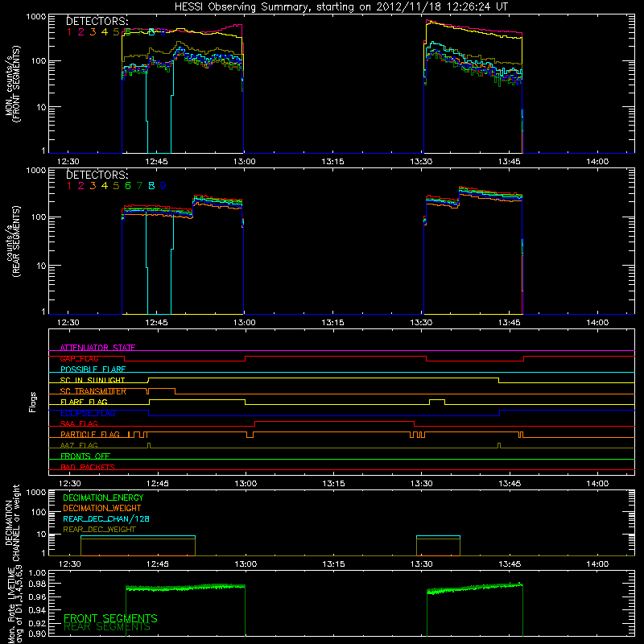Select detector 6 legend number in rear segments panel

[x=128, y=186]
